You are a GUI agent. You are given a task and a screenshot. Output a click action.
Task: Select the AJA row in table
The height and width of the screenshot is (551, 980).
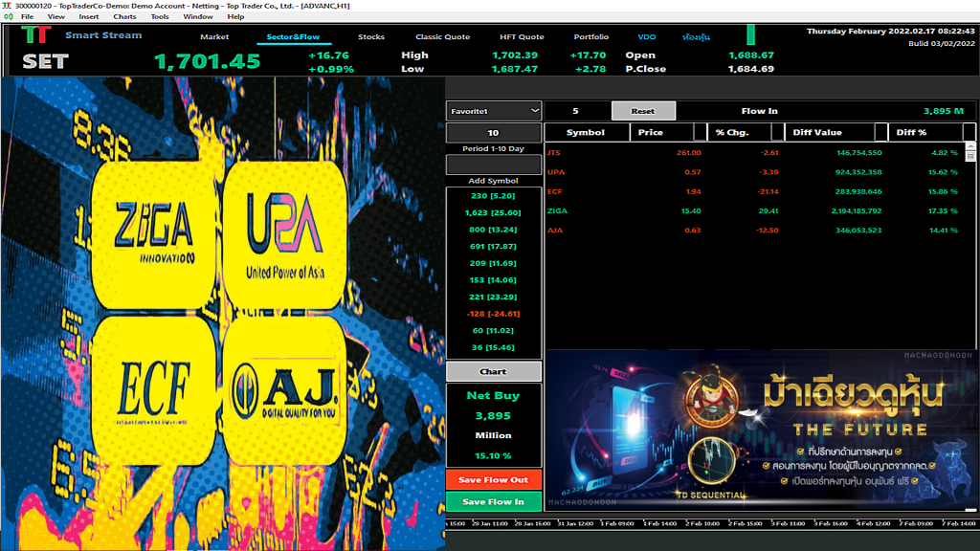[754, 230]
